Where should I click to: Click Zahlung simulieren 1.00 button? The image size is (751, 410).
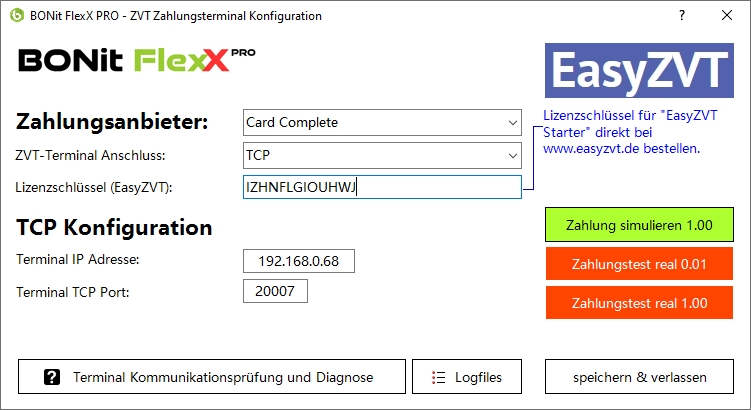click(639, 225)
